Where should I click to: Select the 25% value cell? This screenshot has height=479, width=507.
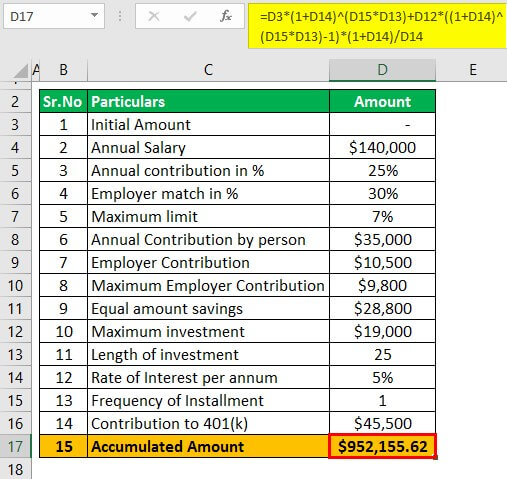(x=382, y=170)
